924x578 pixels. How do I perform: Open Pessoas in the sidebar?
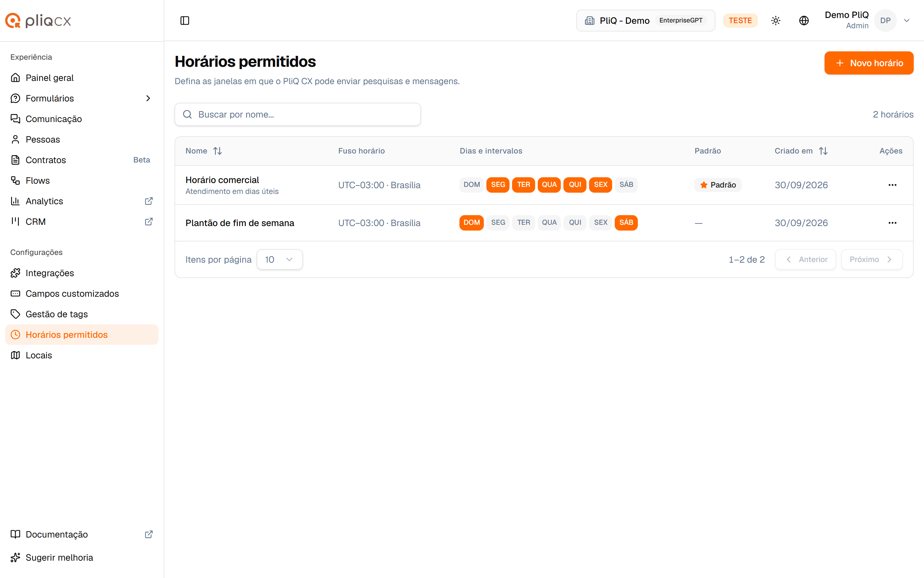[x=82, y=140]
